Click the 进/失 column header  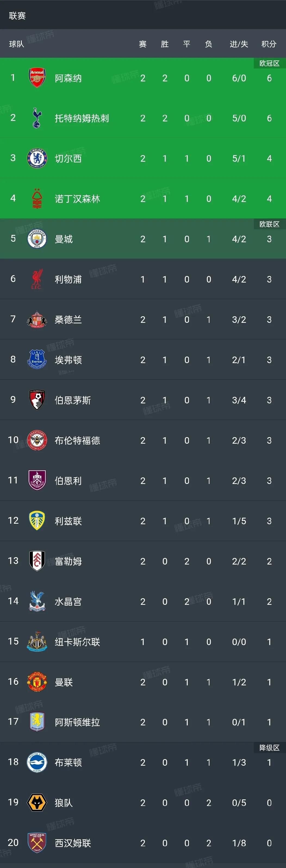point(239,44)
